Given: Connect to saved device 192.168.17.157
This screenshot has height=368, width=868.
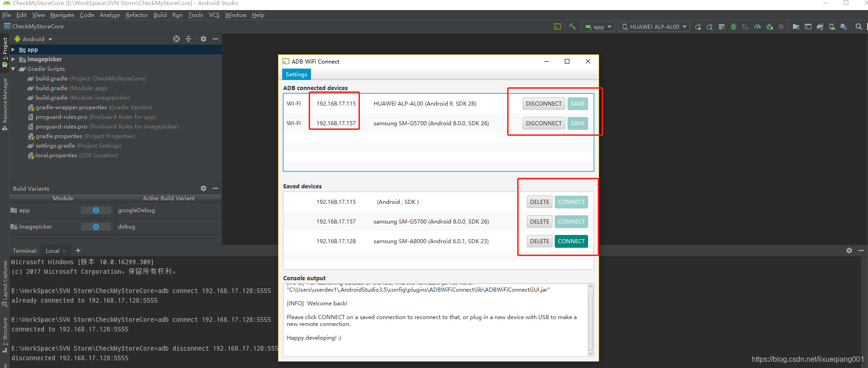Looking at the screenshot, I should click(x=571, y=222).
